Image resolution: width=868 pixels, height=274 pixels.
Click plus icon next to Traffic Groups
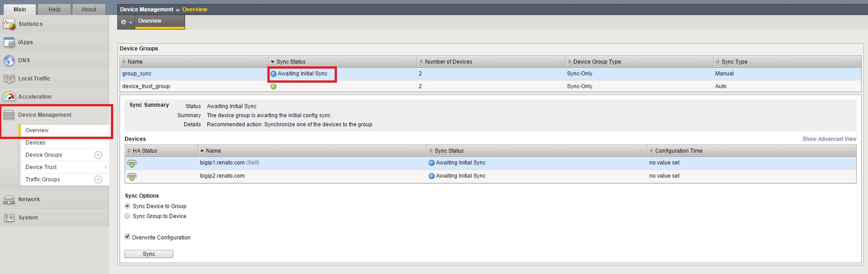[x=98, y=179]
